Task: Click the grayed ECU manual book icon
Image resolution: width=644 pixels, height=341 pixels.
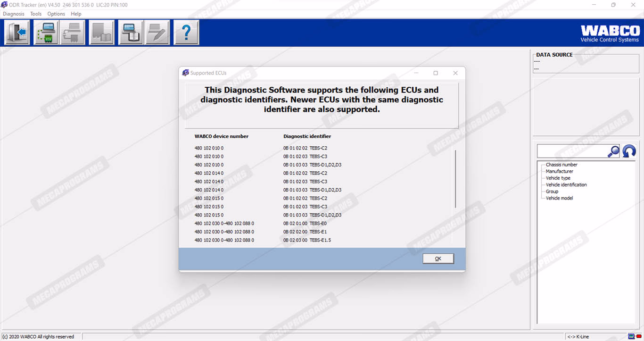Action: 101,33
